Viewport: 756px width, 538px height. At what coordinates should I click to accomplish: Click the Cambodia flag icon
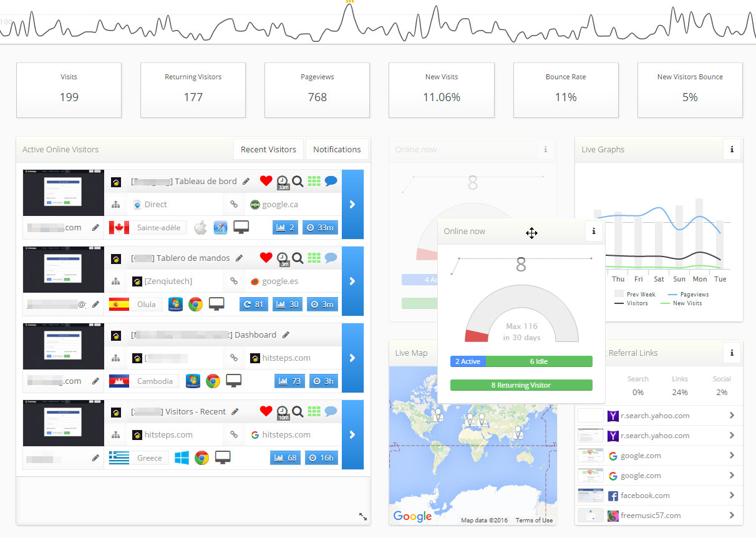[119, 381]
